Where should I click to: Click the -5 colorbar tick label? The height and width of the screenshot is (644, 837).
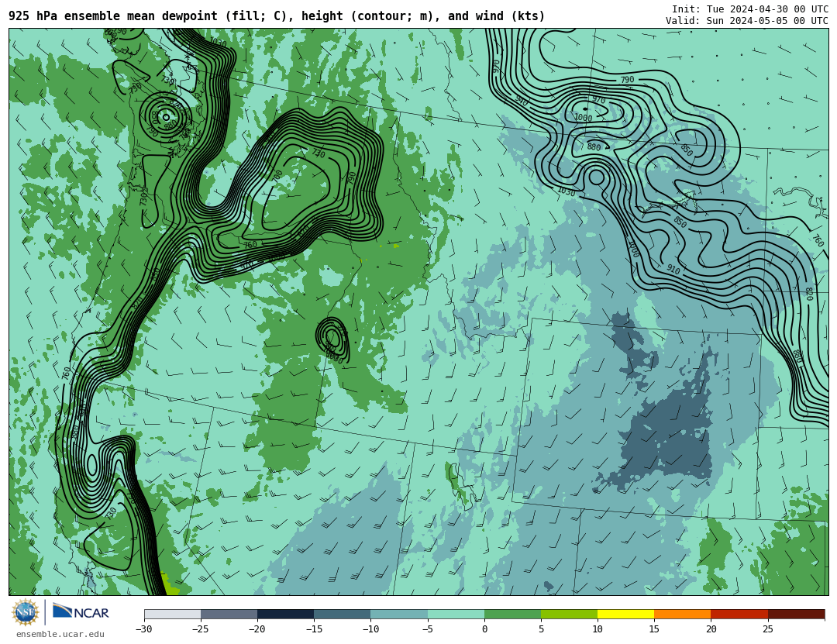coord(427,629)
